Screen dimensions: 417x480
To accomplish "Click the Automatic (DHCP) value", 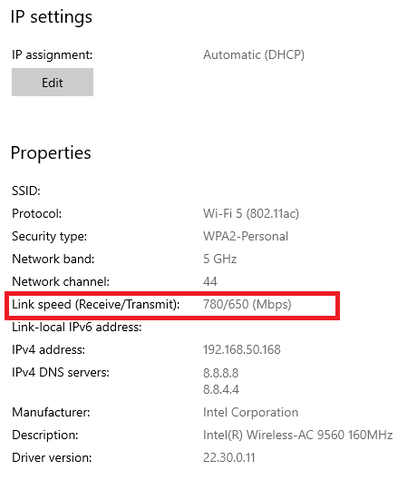I will click(254, 55).
